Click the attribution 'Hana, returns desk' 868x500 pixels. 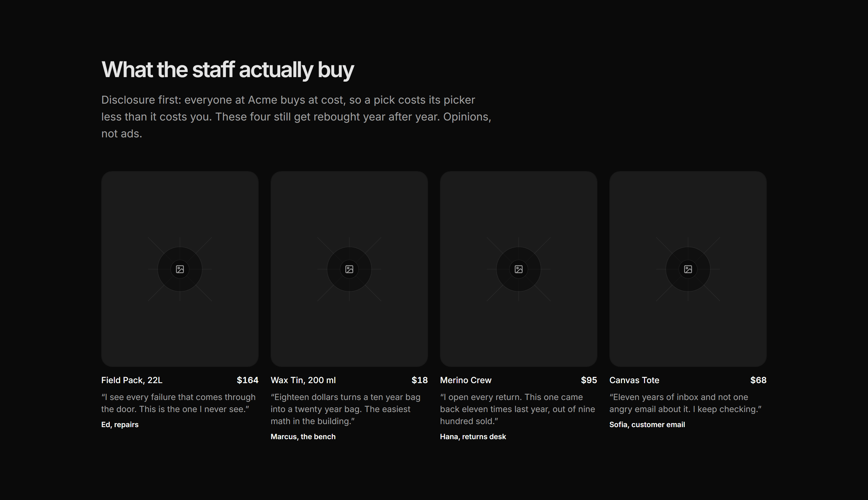[473, 437]
